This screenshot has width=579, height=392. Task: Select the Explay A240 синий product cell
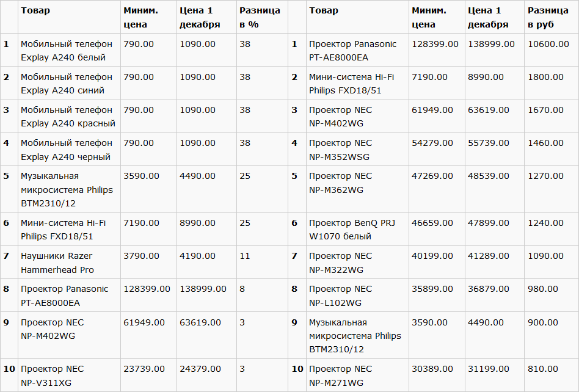tap(67, 84)
